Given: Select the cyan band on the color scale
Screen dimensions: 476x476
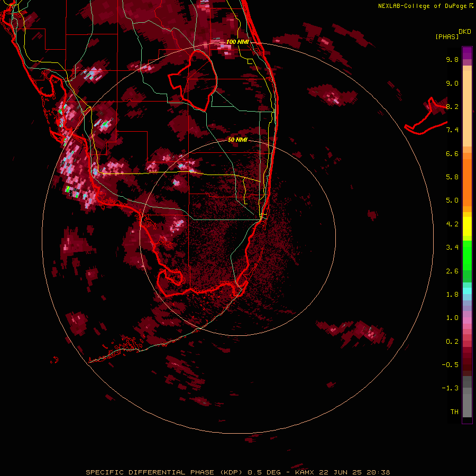Looking at the screenshot, I should tap(467, 291).
